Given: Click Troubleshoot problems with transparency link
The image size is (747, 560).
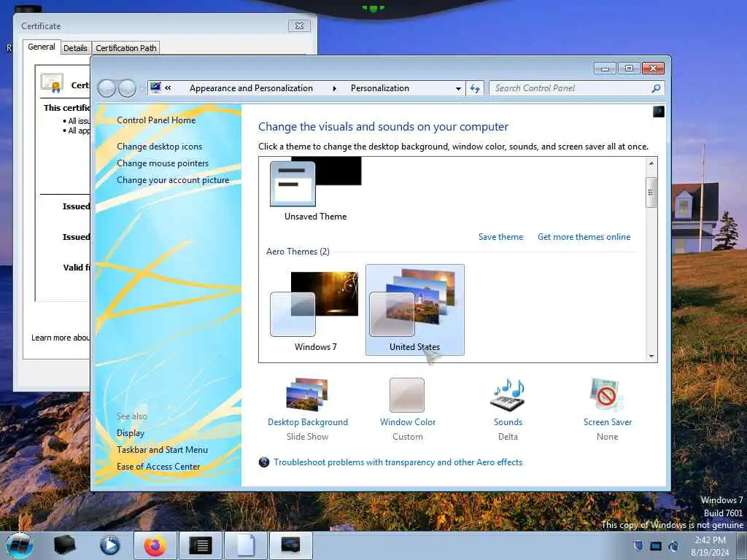Looking at the screenshot, I should pyautogui.click(x=398, y=462).
